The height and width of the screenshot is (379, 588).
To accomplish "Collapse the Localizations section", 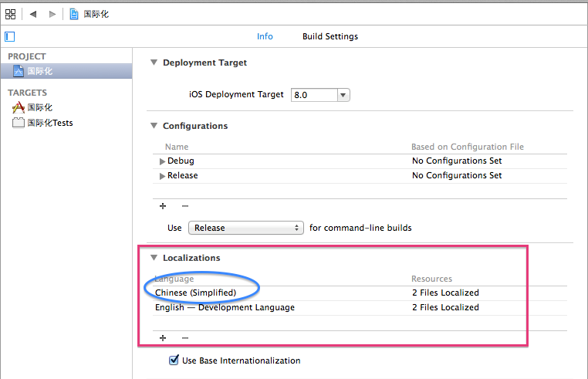I will [154, 258].
